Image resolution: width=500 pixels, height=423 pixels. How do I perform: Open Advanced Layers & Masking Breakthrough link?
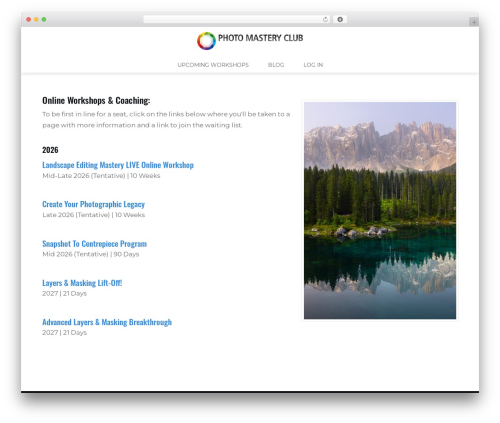point(107,322)
